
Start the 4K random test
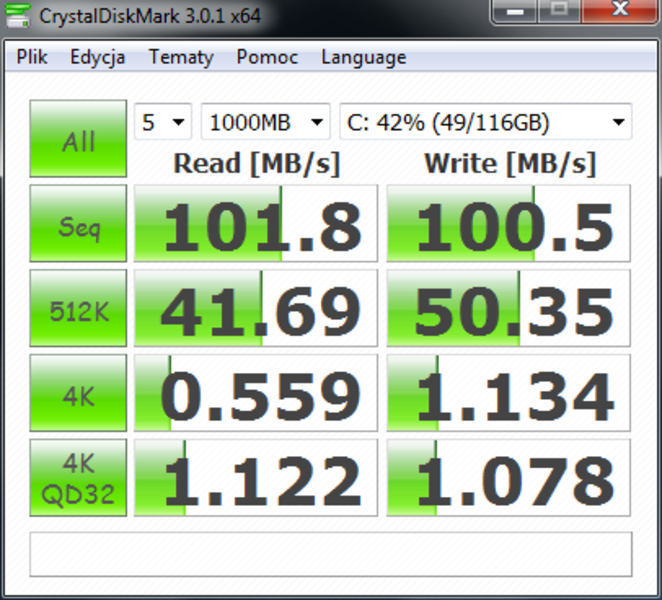pos(78,393)
